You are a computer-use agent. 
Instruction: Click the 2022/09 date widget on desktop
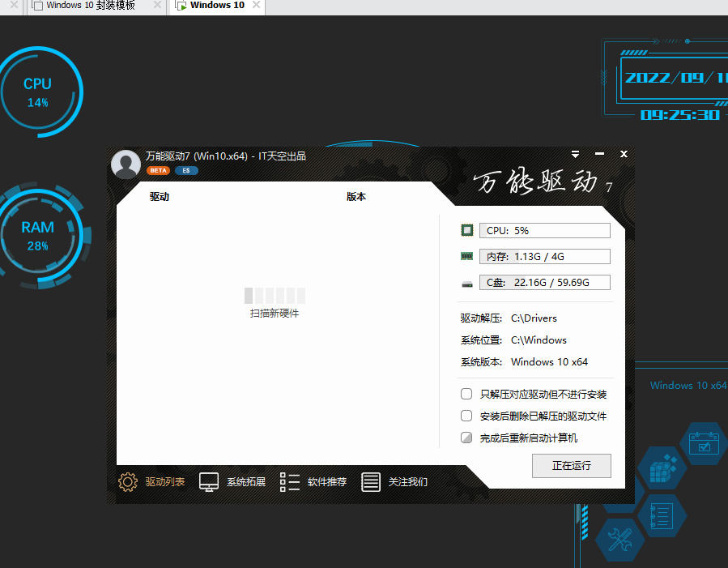tap(675, 78)
